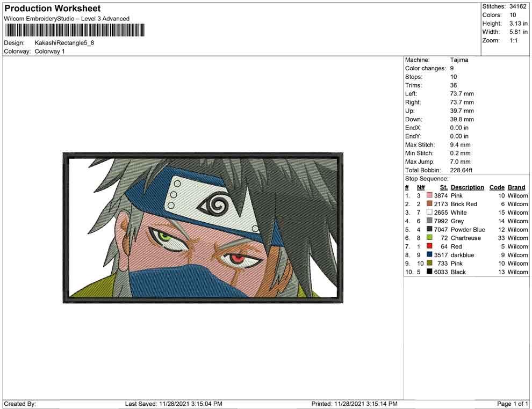The height and width of the screenshot is (409, 532).
Task: Click the Down value 39.8 mm
Action: coord(462,119)
